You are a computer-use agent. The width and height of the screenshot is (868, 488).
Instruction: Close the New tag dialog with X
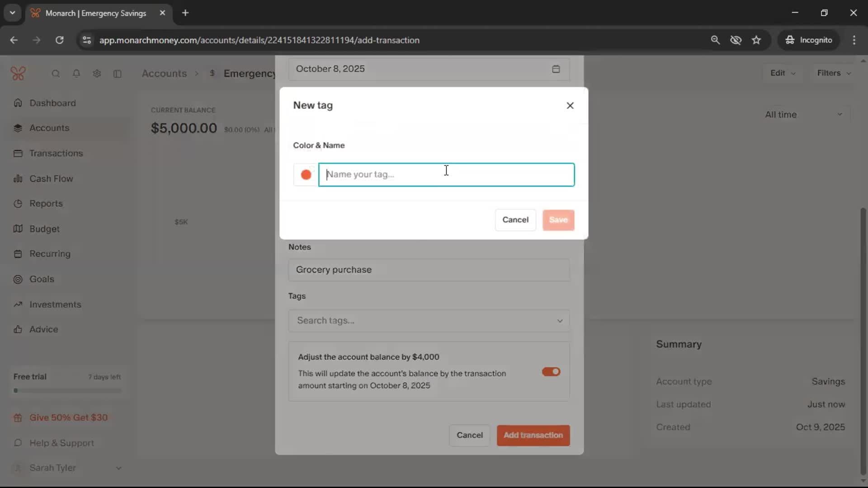tap(570, 106)
